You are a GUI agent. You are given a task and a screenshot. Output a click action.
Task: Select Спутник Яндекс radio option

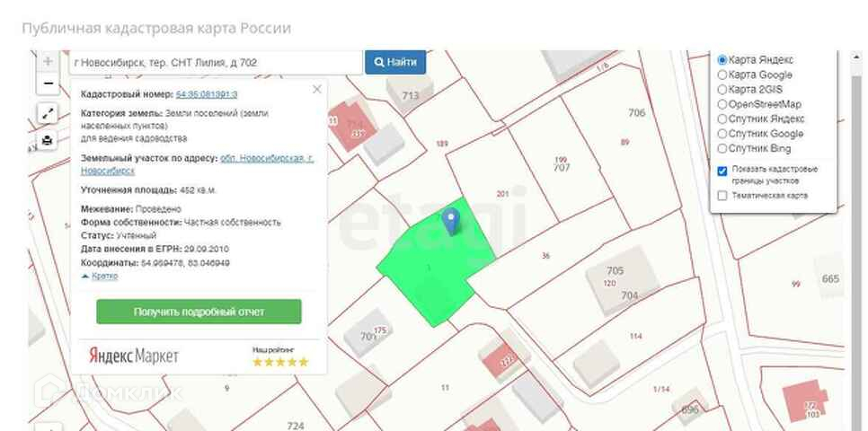722,119
